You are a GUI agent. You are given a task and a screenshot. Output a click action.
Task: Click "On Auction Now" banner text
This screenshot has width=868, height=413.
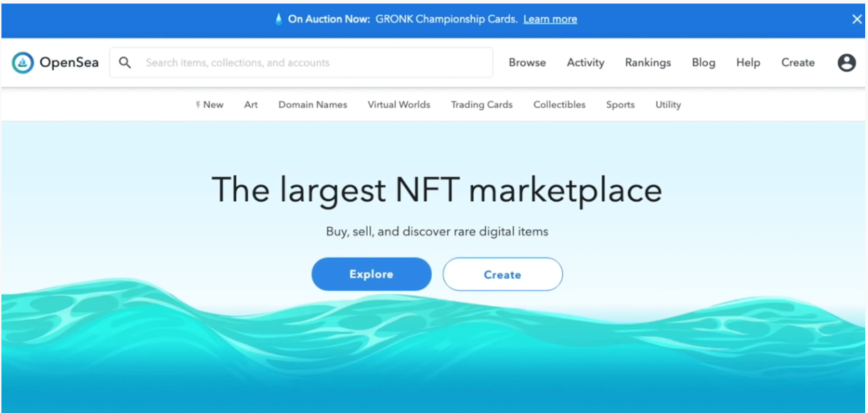pyautogui.click(x=329, y=19)
